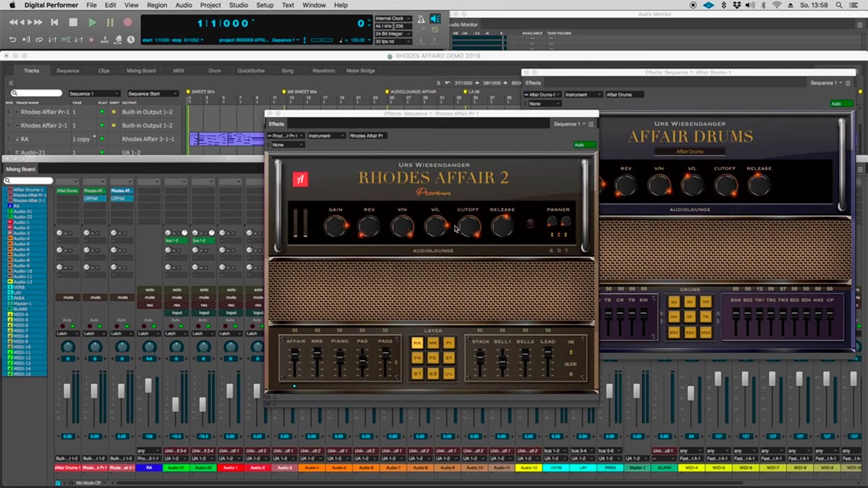Image resolution: width=868 pixels, height=488 pixels.
Task: Click the red Audiolounge logo in Rhodes Affair 2
Action: tap(299, 181)
